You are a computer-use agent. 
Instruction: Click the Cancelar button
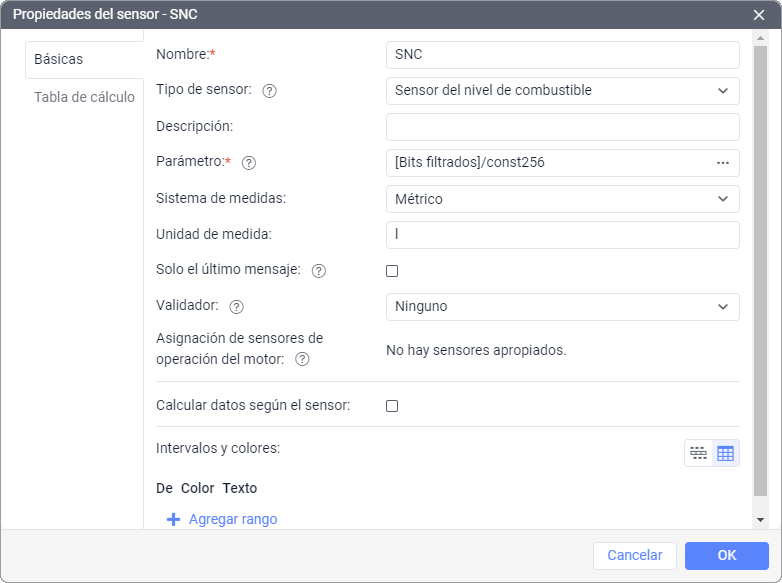tap(635, 556)
